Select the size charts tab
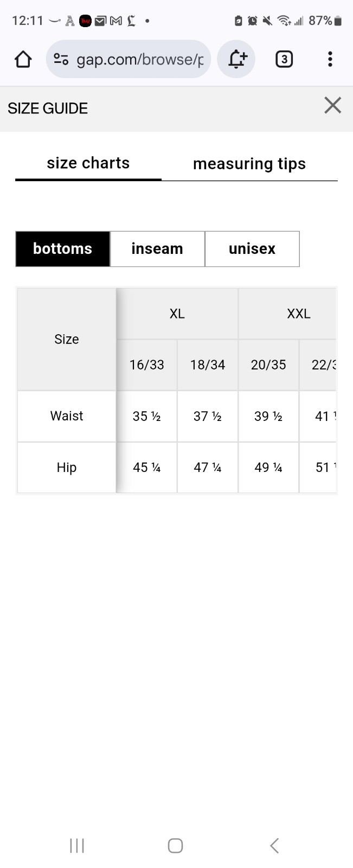 (88, 163)
